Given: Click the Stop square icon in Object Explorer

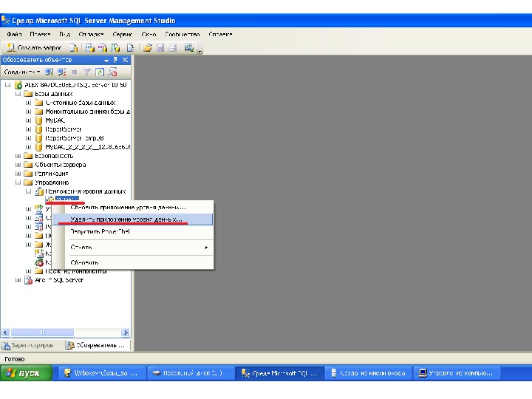Looking at the screenshot, I should point(75,72).
